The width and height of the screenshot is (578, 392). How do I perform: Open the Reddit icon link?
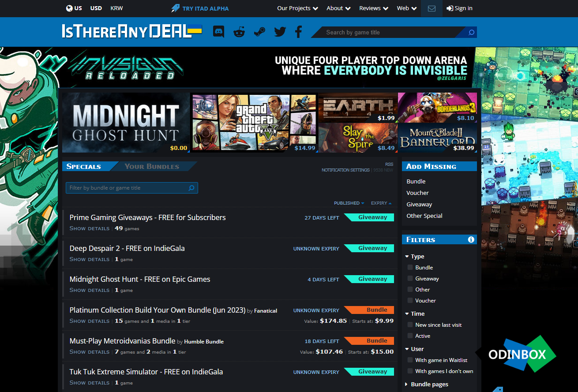click(x=239, y=32)
